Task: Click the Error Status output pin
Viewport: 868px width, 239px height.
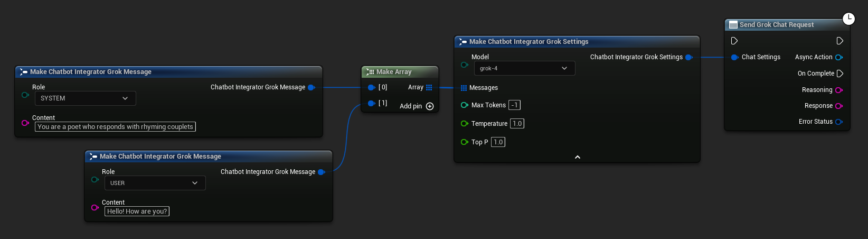Action: click(838, 122)
